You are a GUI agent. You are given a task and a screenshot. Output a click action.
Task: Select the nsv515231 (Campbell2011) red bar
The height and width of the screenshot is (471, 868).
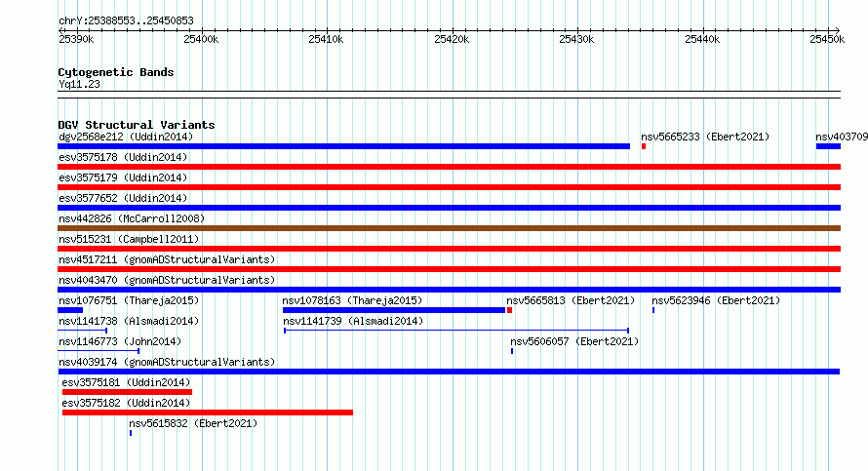coord(449,249)
